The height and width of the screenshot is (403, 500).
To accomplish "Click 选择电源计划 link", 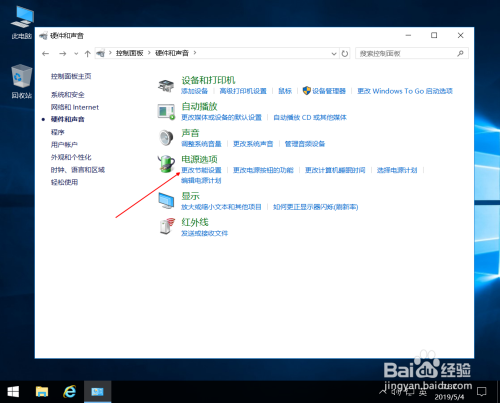I will point(397,170).
